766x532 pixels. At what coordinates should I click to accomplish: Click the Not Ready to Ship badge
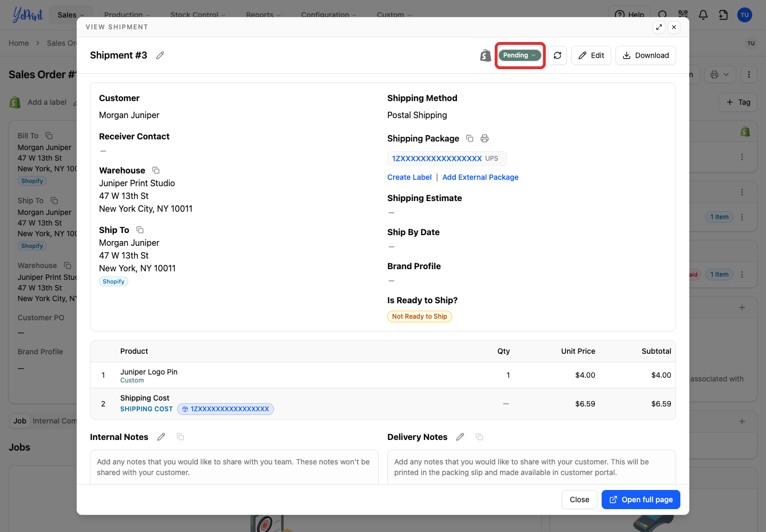tap(420, 317)
